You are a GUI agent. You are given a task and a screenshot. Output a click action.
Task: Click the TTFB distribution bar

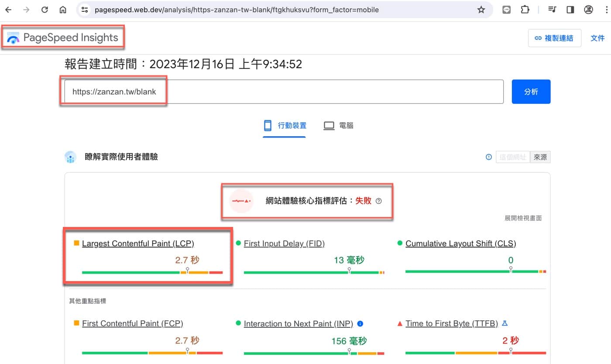476,353
